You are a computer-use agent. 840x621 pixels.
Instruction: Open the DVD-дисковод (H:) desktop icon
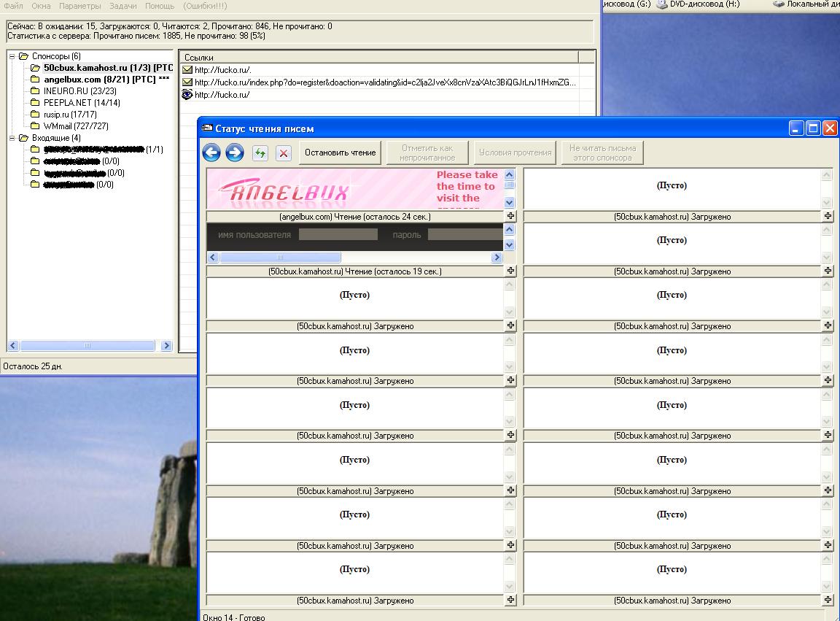coord(663,4)
